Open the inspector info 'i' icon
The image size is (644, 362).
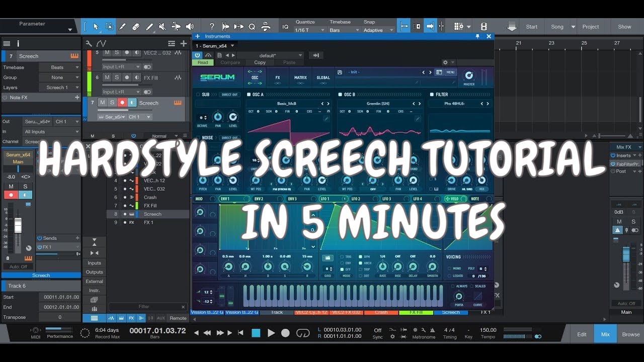(18, 44)
